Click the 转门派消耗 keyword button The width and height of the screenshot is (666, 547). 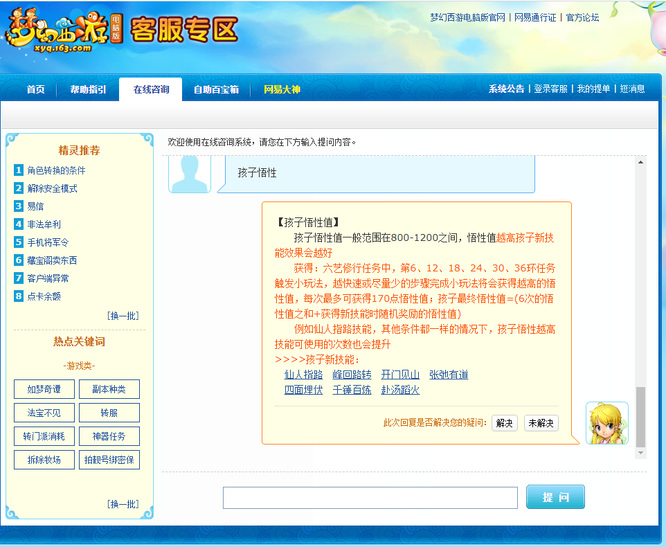pyautogui.click(x=44, y=436)
